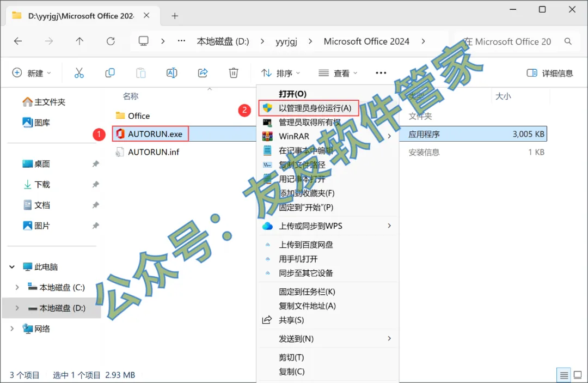Refresh the current folder
The height and width of the screenshot is (383, 588).
(x=111, y=41)
